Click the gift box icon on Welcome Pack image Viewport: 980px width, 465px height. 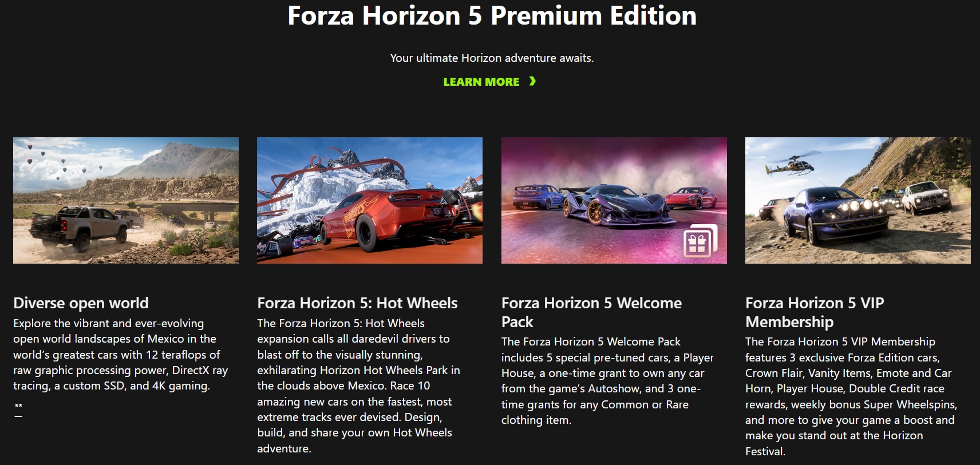tap(700, 241)
